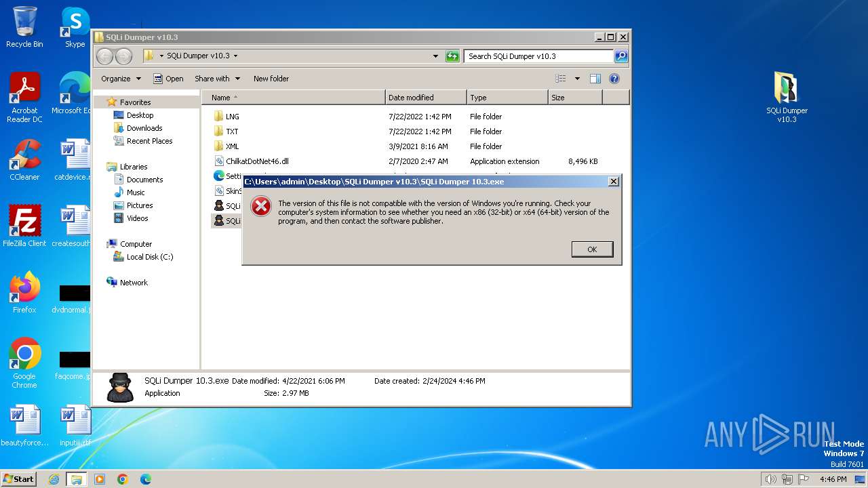Click the volume icon in system tray
868x488 pixels.
pos(771,479)
